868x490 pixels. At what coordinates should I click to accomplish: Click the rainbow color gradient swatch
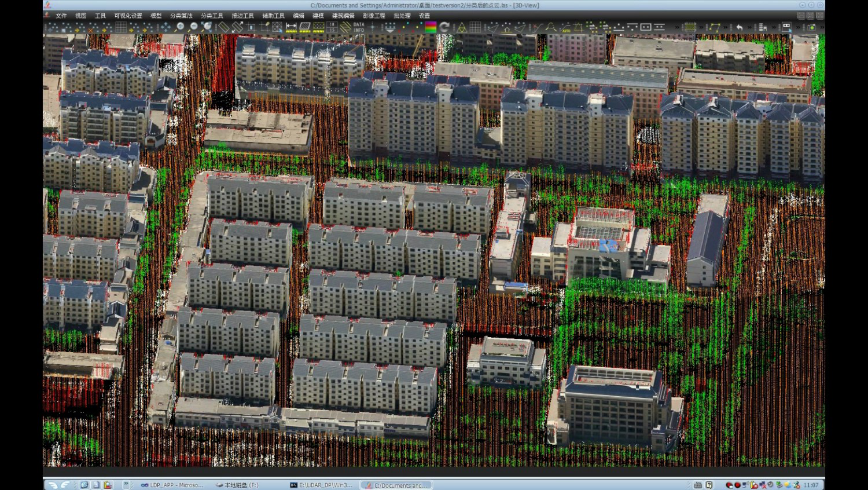pos(431,27)
